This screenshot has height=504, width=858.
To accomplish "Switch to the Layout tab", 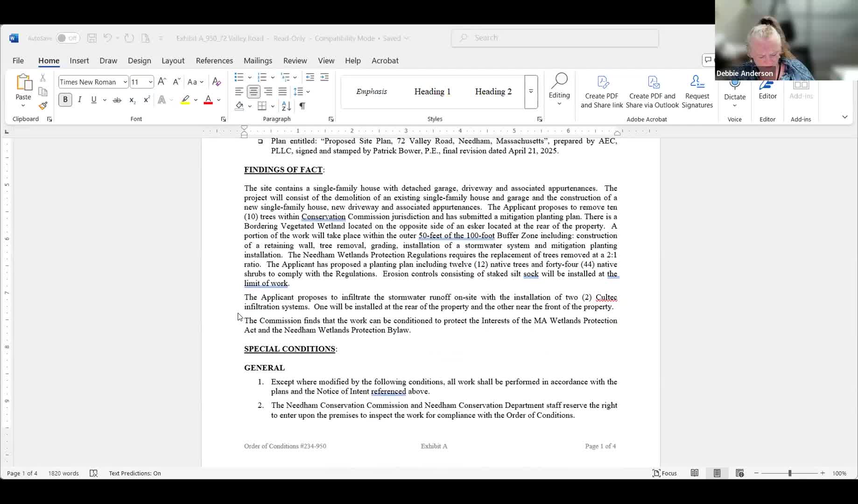I will pyautogui.click(x=173, y=61).
